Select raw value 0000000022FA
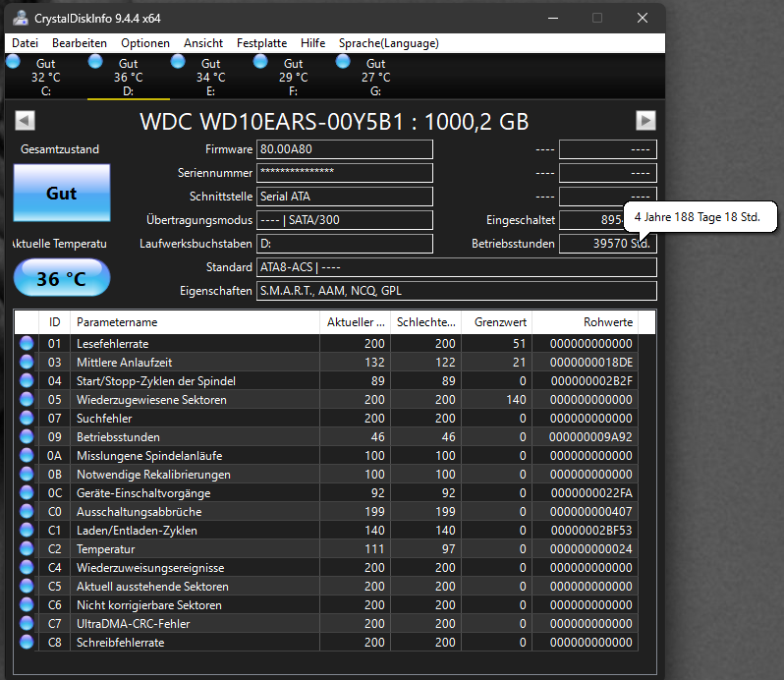The width and height of the screenshot is (784, 680). pyautogui.click(x=591, y=493)
